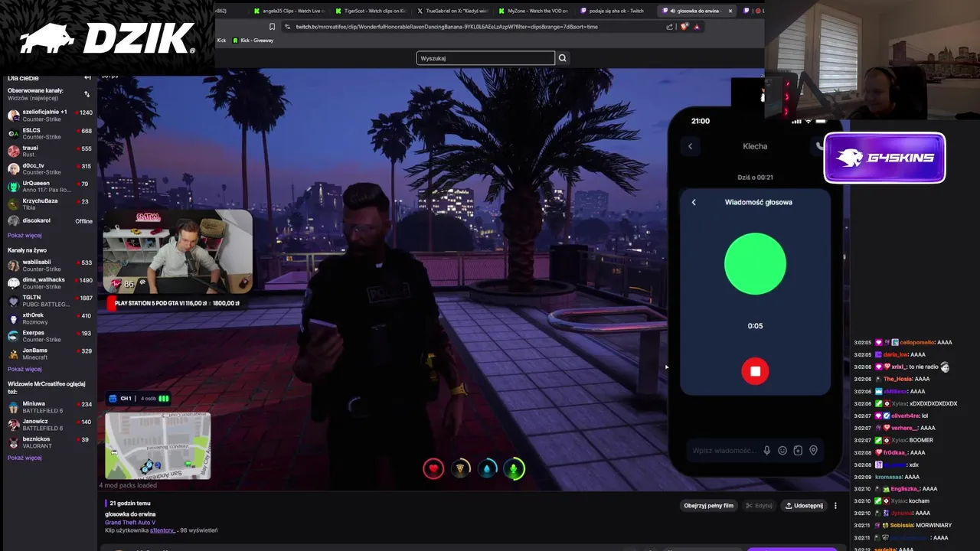
Task: Open clipper s1lentcry_ profile link
Action: coord(163,530)
